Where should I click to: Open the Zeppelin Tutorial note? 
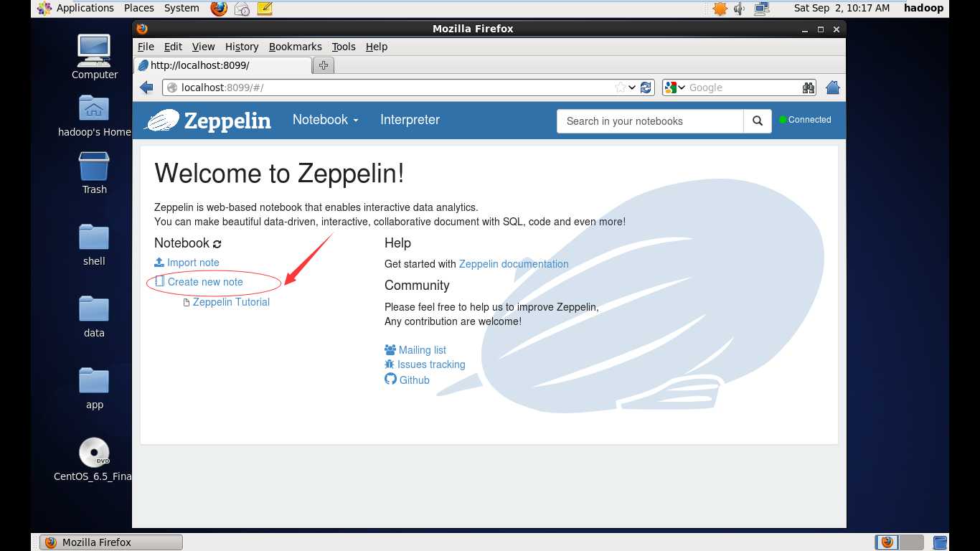click(231, 302)
